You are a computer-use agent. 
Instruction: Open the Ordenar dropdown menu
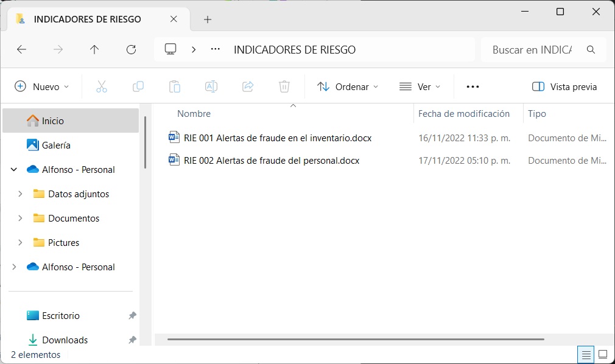348,86
